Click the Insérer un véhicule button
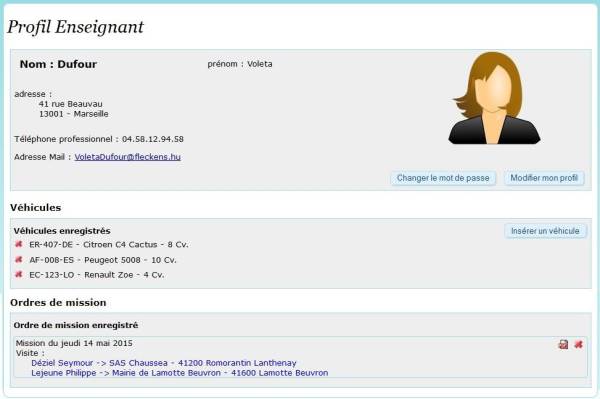This screenshot has height=399, width=600. 545,231
